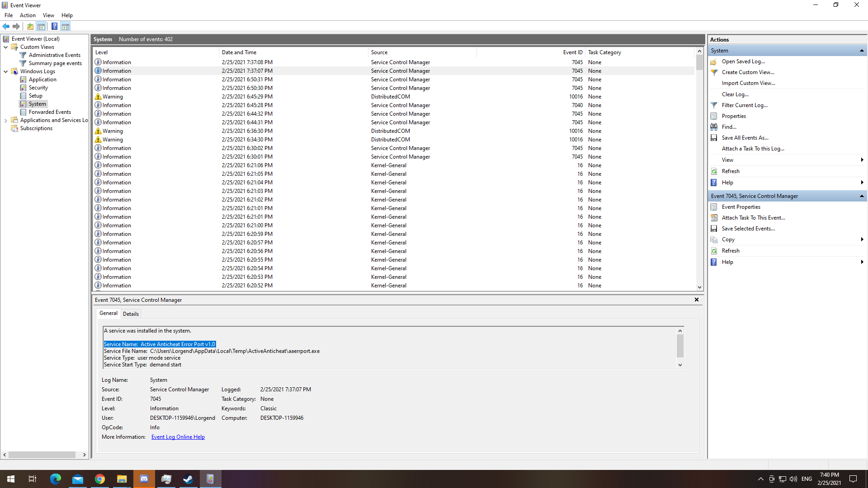The width and height of the screenshot is (868, 488).
Task: Click the Event Properties action
Action: (x=741, y=207)
